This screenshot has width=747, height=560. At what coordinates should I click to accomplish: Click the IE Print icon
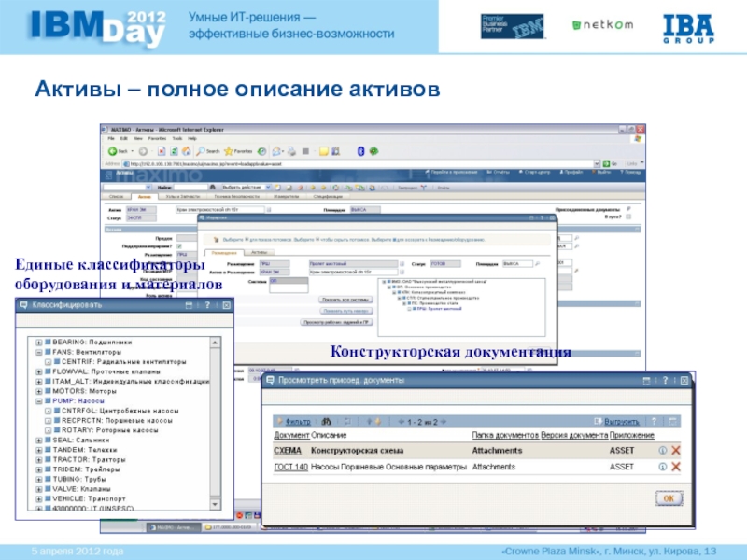point(291,151)
